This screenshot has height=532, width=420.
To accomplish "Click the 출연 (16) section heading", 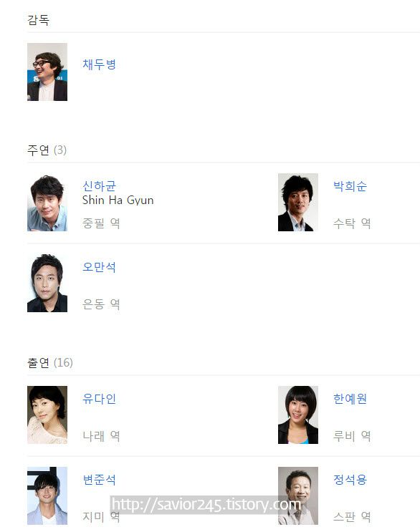I will [50, 363].
